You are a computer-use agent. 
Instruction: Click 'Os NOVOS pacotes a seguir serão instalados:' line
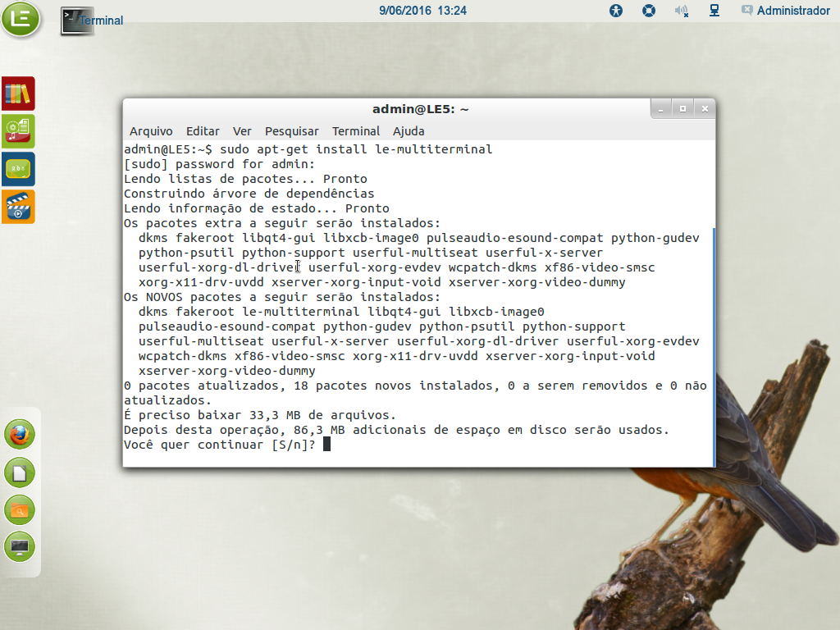click(282, 297)
